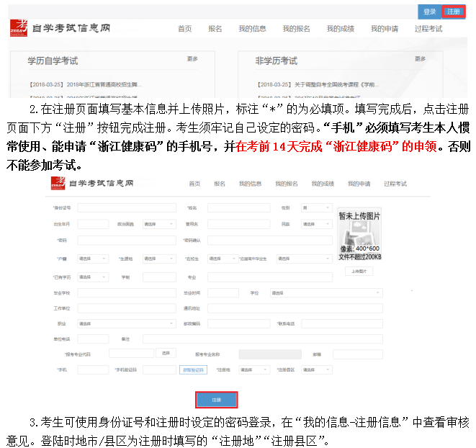Click the 毕业学校 input field

[127, 293]
